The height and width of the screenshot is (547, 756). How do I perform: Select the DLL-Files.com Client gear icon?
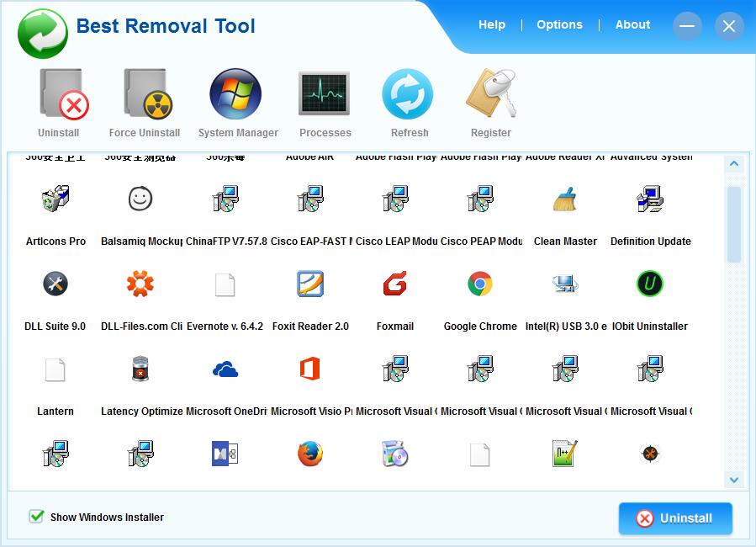pos(140,284)
